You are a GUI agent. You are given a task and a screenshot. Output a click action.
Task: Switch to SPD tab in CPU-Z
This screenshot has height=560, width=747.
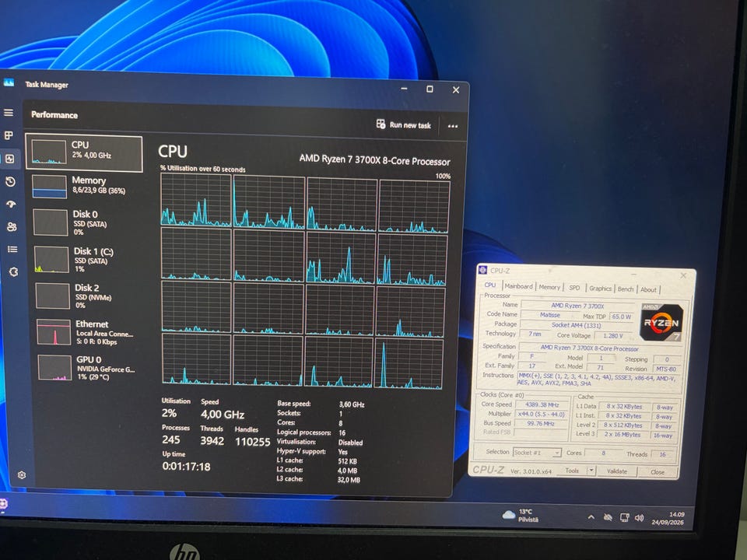click(574, 288)
